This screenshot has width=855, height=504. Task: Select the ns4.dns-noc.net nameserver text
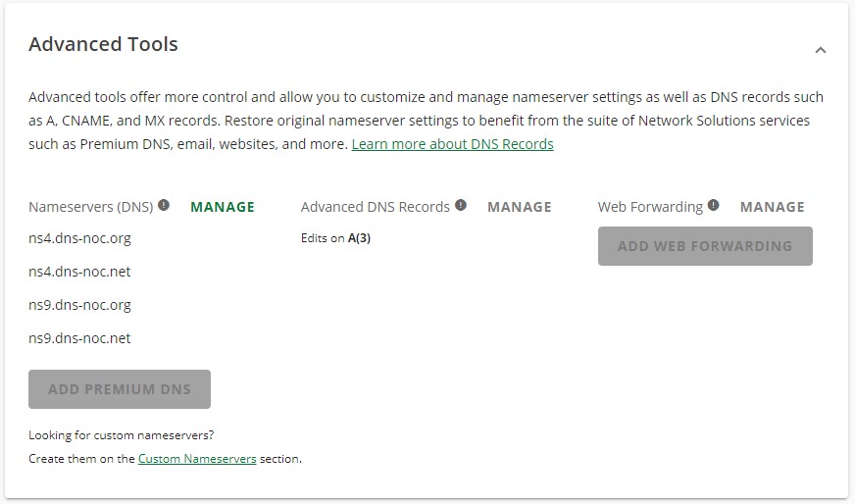click(79, 272)
